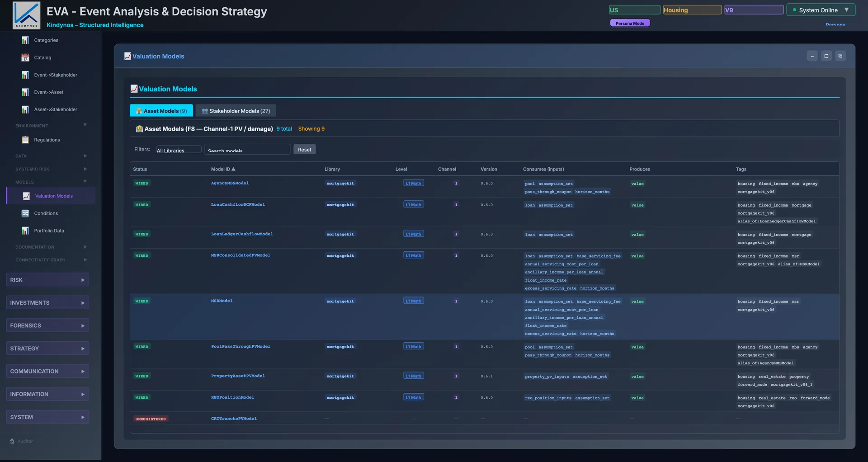The height and width of the screenshot is (462, 868).
Task: Click the Valuation Models heading chart icon
Action: tap(134, 89)
